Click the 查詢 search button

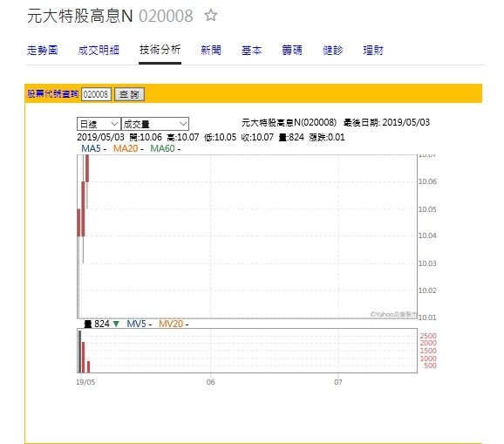pos(129,94)
